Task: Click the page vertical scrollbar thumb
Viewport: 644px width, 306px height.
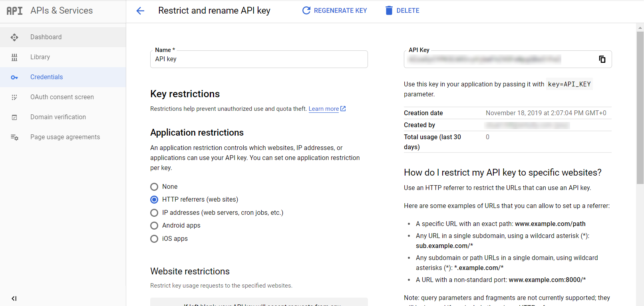Action: [x=640, y=107]
